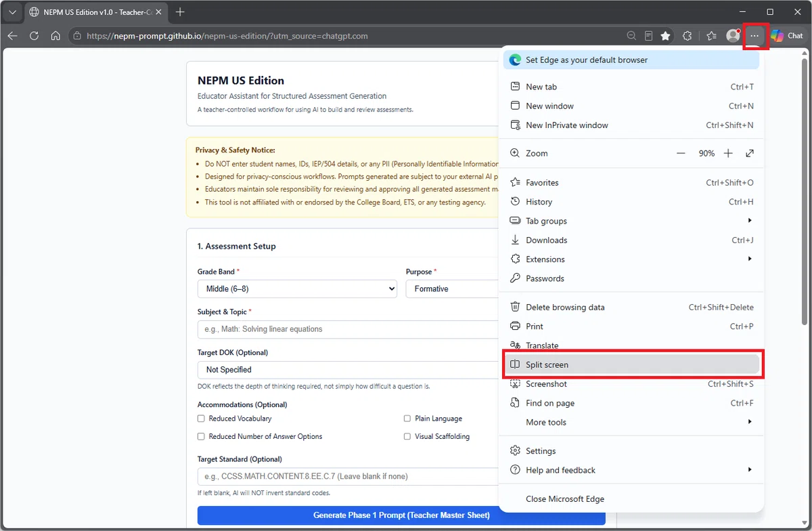This screenshot has width=812, height=531.
Task: Click the Print printer icon in menu
Action: click(515, 326)
